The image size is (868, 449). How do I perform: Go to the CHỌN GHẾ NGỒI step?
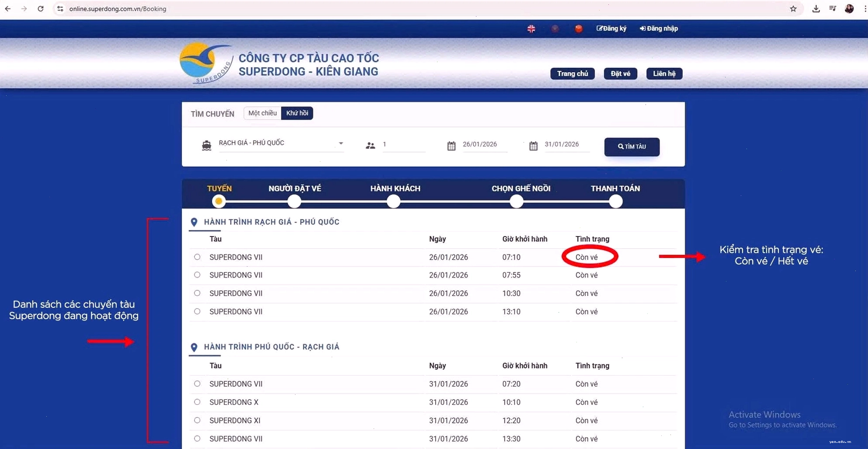coord(517,202)
